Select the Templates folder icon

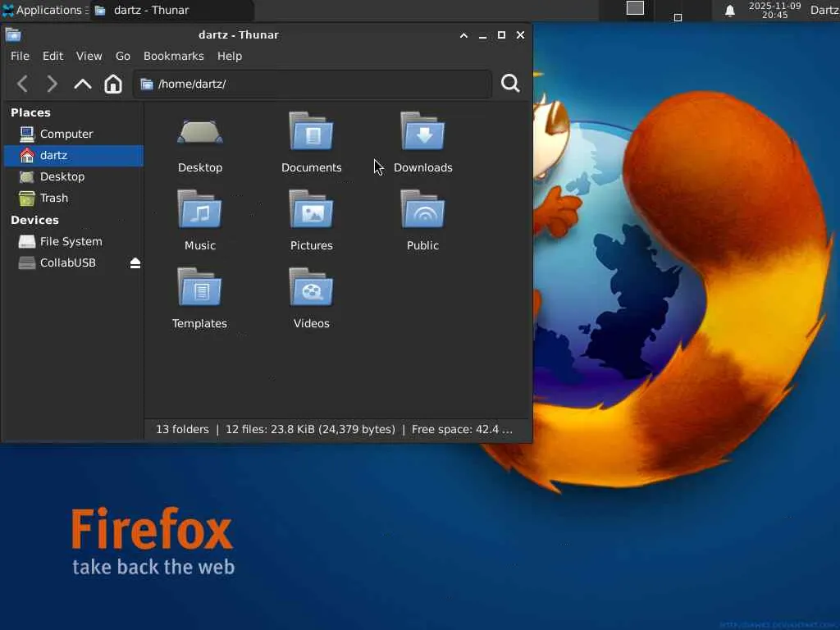200,288
